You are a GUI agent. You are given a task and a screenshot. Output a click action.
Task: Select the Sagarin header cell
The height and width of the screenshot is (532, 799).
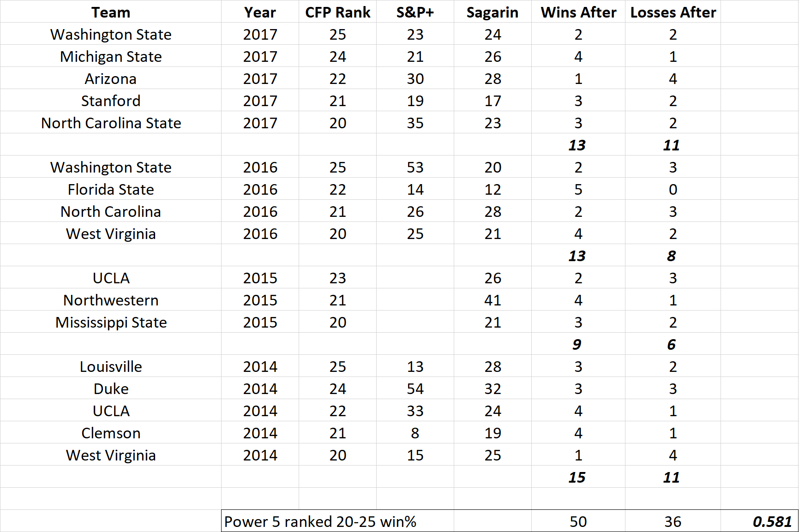click(493, 12)
